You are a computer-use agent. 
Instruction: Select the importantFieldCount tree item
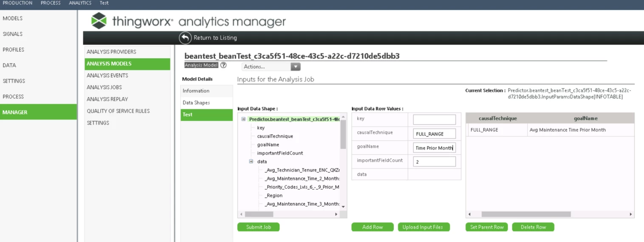coord(280,153)
